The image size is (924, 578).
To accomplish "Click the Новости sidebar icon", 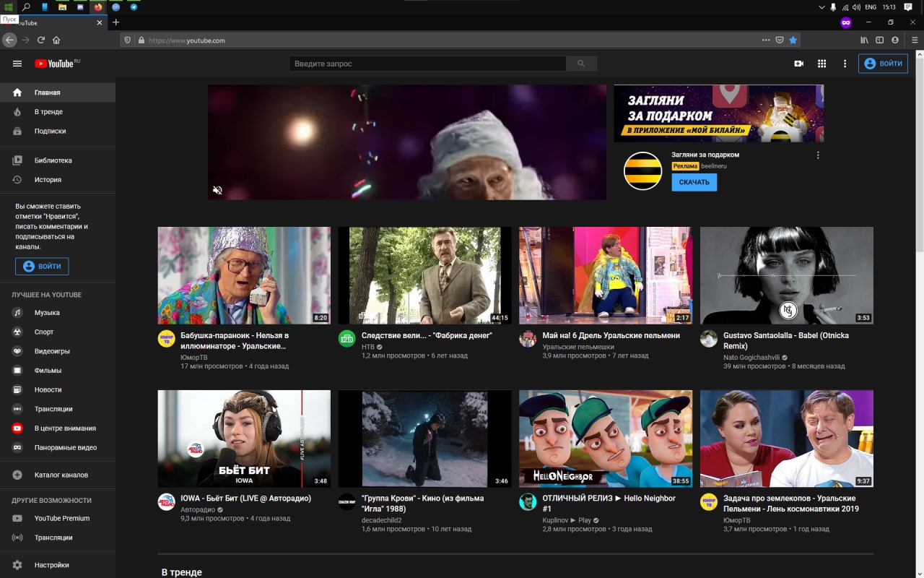I will (x=17, y=389).
